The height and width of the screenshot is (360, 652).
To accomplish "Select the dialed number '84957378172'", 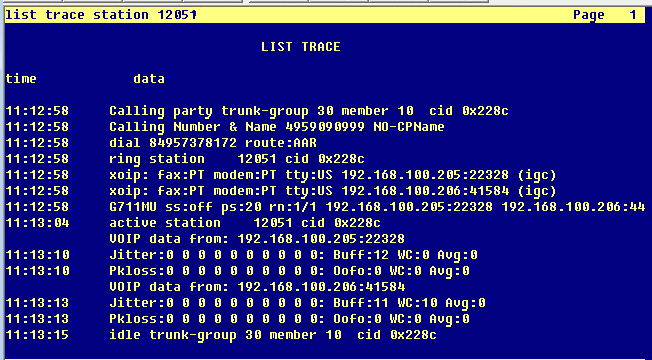I will [193, 143].
